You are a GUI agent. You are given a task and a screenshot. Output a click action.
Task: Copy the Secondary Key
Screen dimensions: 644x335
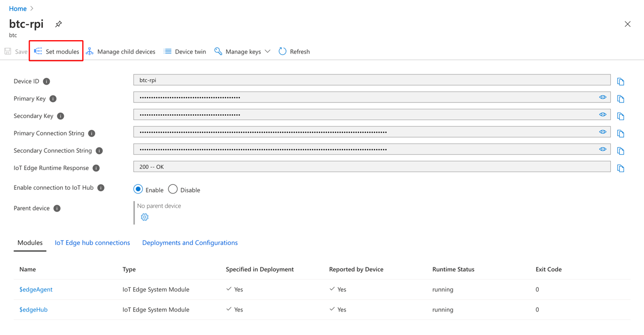click(620, 116)
